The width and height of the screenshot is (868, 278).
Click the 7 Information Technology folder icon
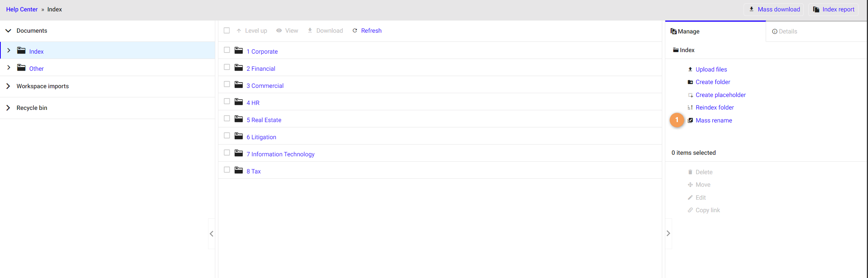pos(238,153)
